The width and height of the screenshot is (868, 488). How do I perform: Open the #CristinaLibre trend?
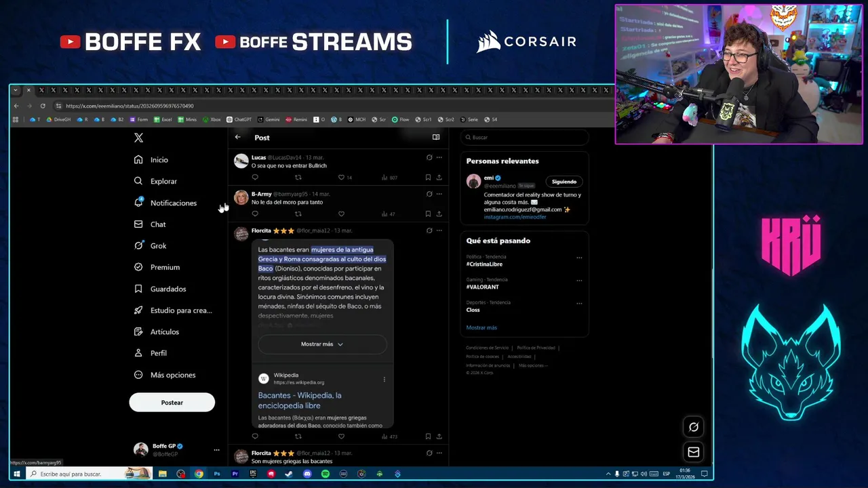[x=484, y=264]
